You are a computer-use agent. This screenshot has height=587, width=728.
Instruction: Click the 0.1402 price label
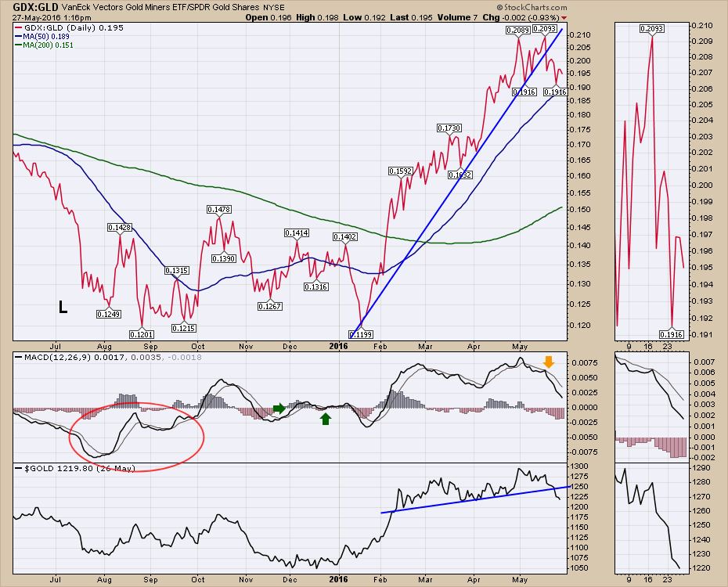tap(345, 237)
